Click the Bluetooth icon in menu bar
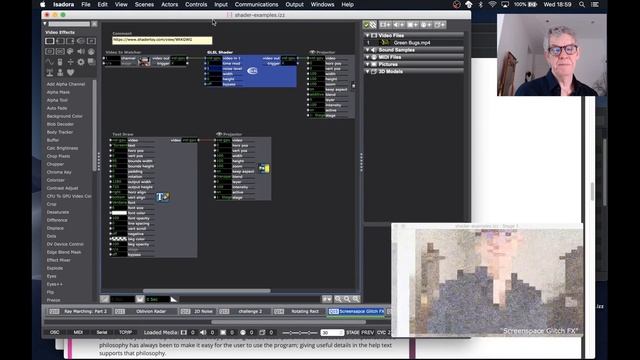The image size is (640, 360). [480, 4]
